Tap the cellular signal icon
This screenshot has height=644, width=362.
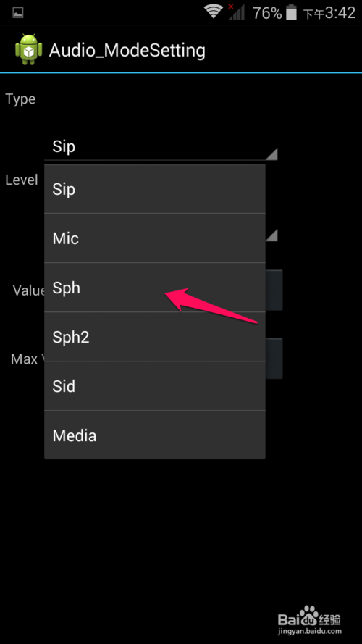pos(236,12)
